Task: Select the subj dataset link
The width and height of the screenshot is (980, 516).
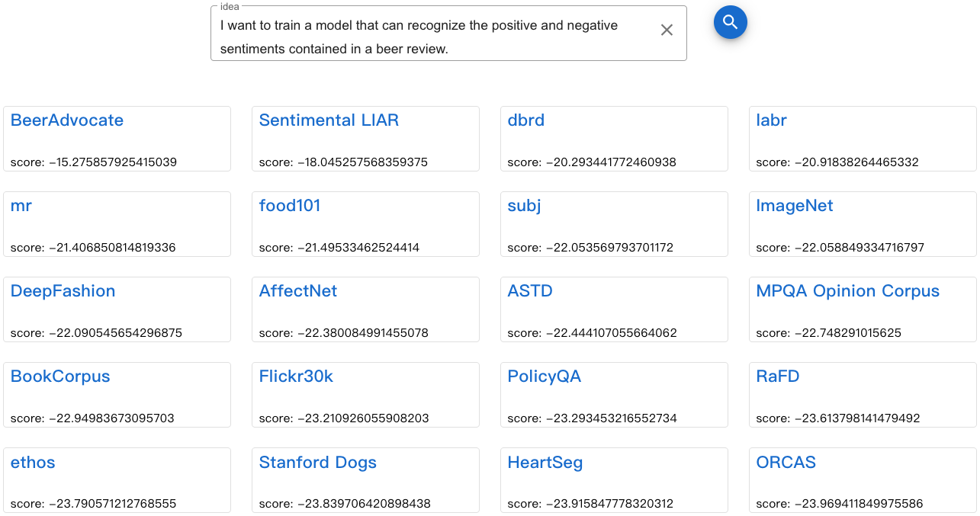Action: [x=524, y=206]
